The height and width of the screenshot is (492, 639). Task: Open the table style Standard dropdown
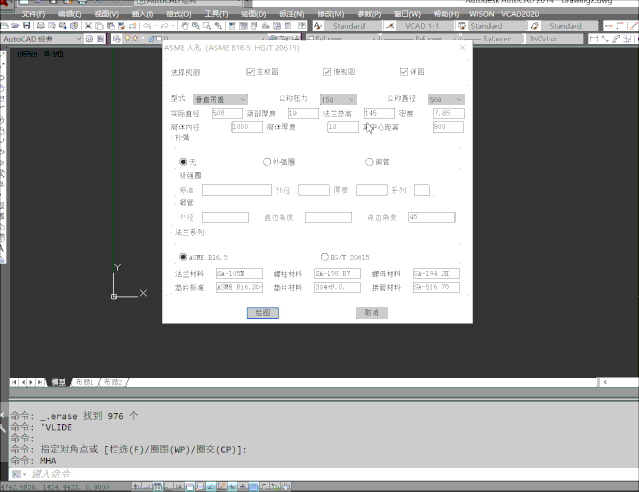(498, 26)
